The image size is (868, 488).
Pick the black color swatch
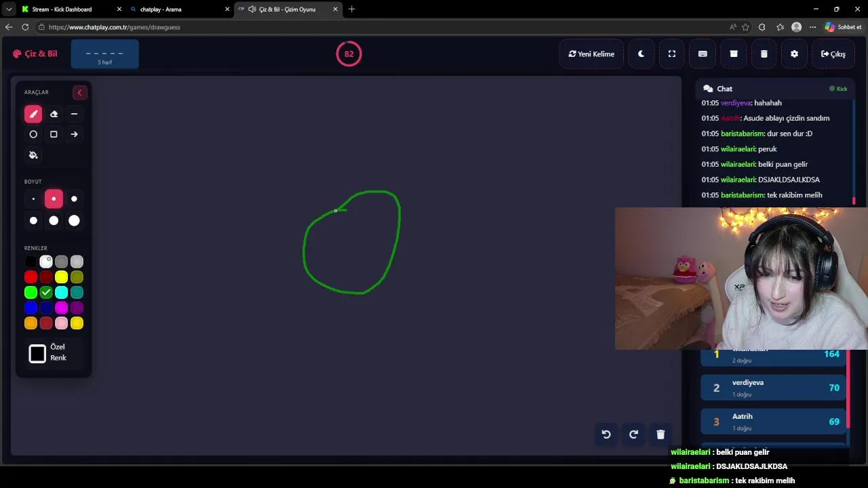(31, 262)
